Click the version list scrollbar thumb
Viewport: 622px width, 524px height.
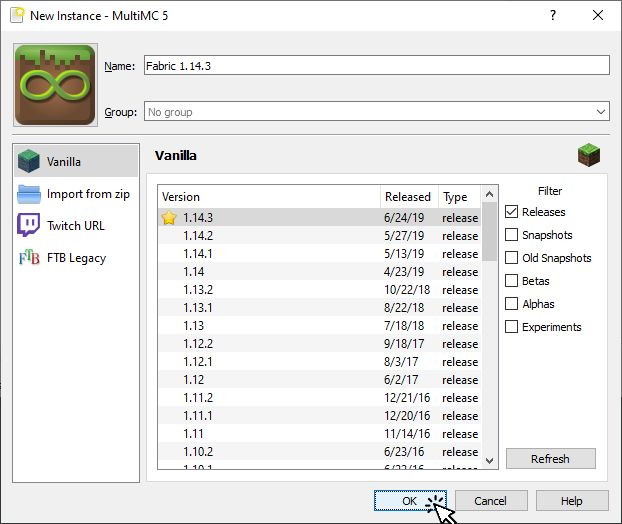(x=490, y=231)
